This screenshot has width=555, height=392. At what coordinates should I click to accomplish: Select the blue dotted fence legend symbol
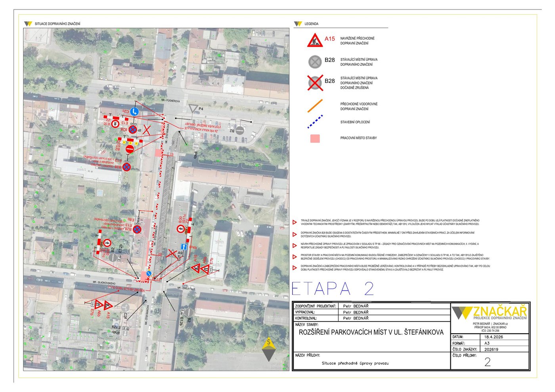315,122
